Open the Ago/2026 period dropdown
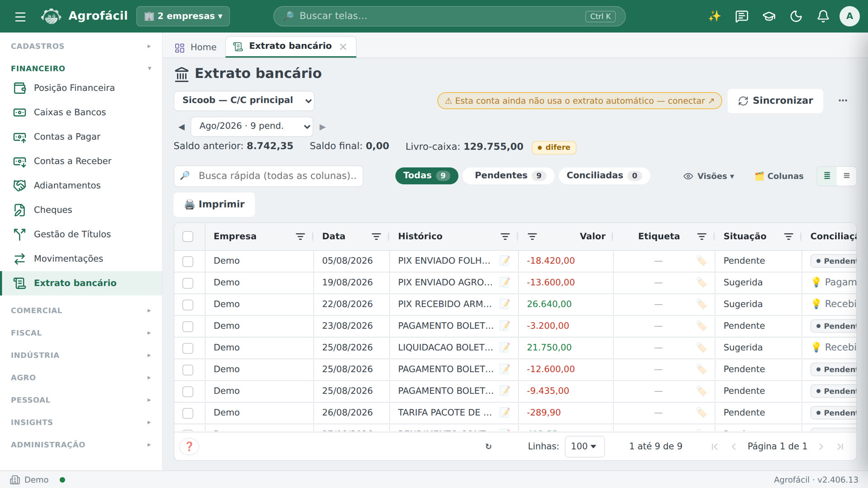 (x=252, y=127)
